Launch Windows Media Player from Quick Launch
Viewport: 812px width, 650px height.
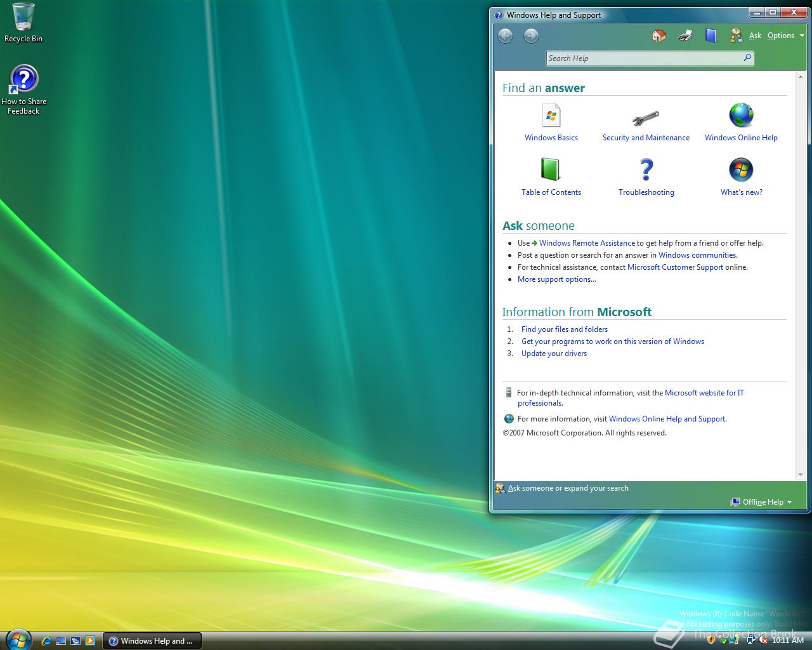click(90, 640)
